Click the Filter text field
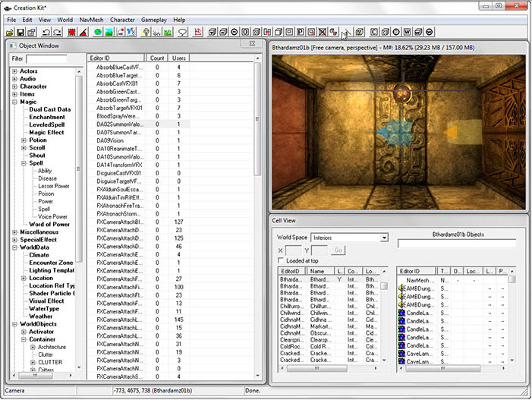 [46, 58]
